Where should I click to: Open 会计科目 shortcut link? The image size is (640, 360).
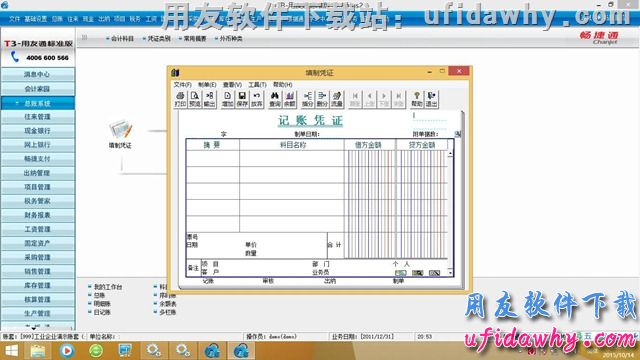pyautogui.click(x=122, y=38)
